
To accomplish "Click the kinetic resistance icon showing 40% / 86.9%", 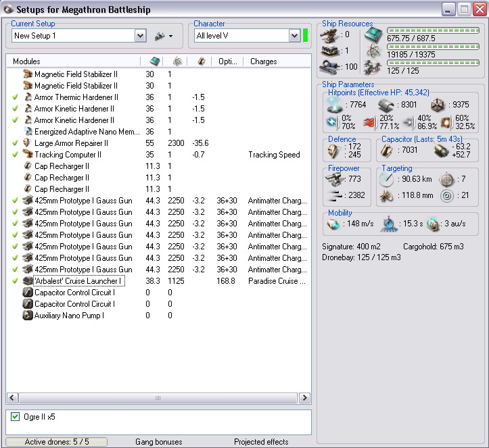I will pyautogui.click(x=409, y=123).
